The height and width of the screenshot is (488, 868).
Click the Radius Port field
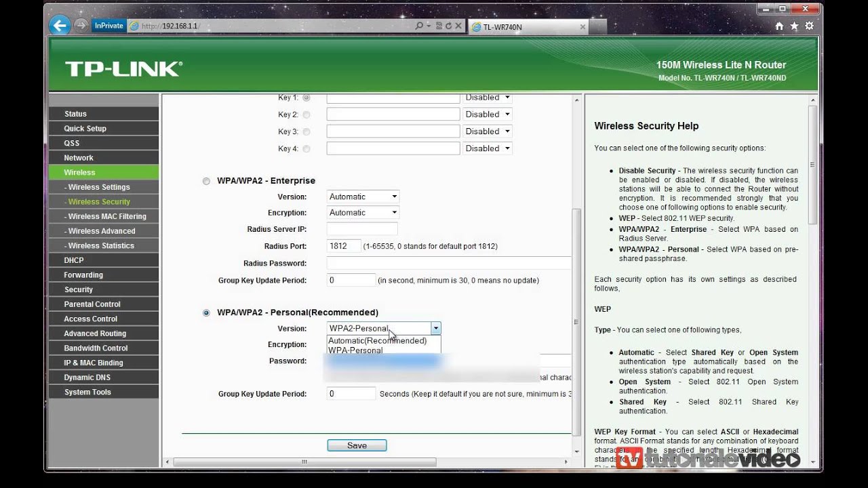[x=344, y=246]
